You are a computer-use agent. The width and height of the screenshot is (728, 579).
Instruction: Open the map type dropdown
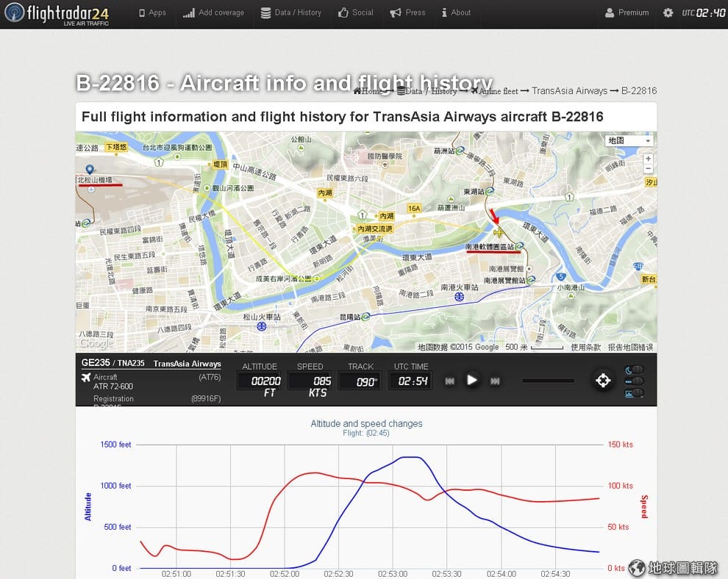click(629, 140)
